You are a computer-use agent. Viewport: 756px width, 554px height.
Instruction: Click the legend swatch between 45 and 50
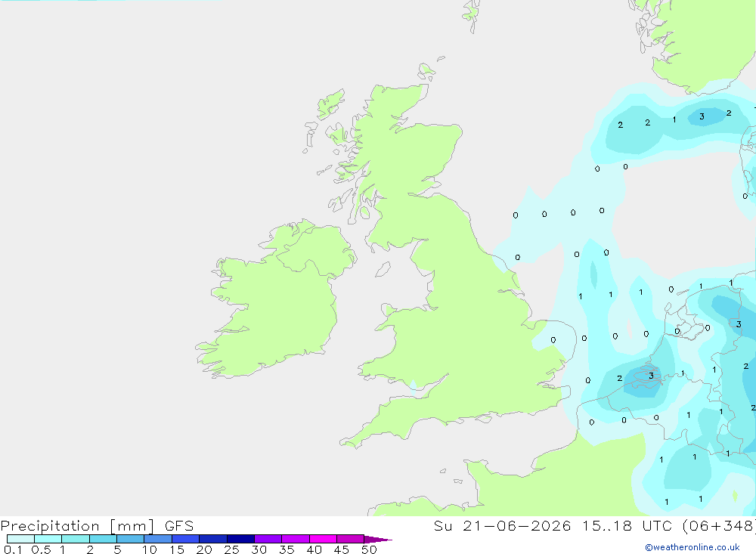(x=350, y=539)
